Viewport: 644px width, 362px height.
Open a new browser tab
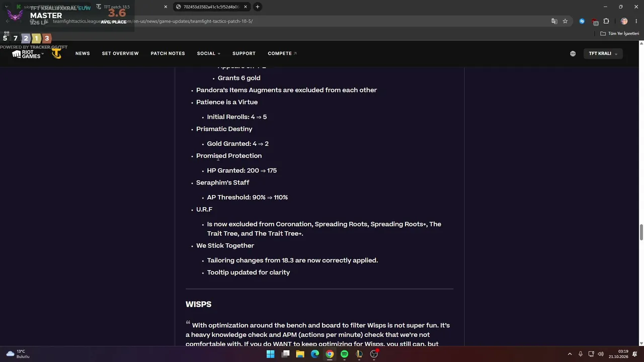257,7
